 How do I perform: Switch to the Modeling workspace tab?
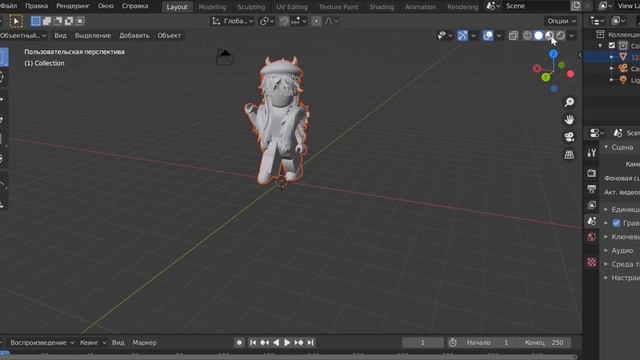(212, 7)
